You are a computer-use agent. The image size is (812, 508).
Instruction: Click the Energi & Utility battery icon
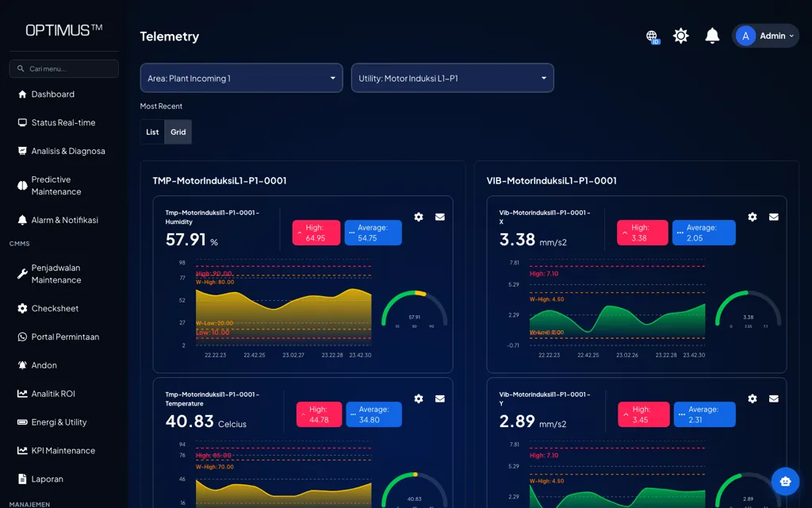pos(22,422)
